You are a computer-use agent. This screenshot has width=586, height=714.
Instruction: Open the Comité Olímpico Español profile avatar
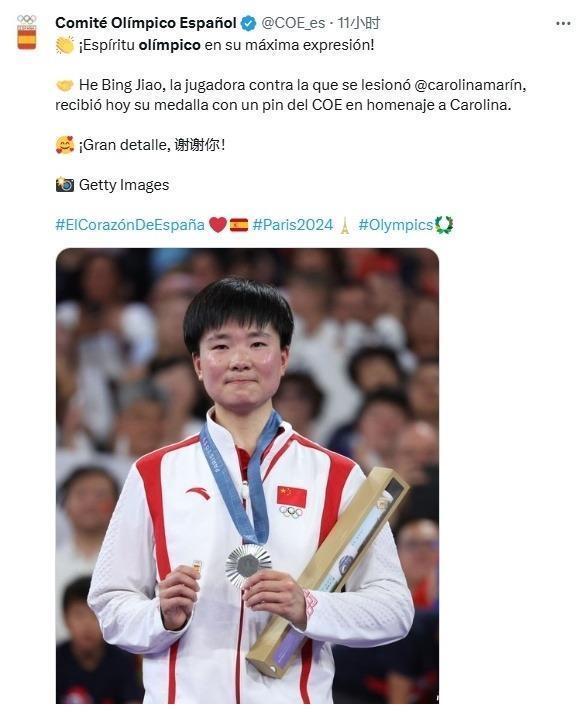(x=26, y=32)
